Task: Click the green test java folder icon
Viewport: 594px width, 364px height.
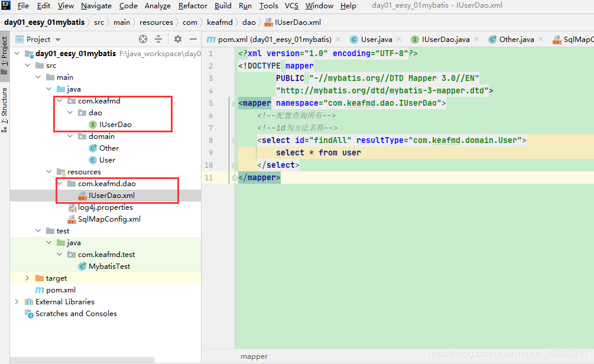Action: point(61,243)
